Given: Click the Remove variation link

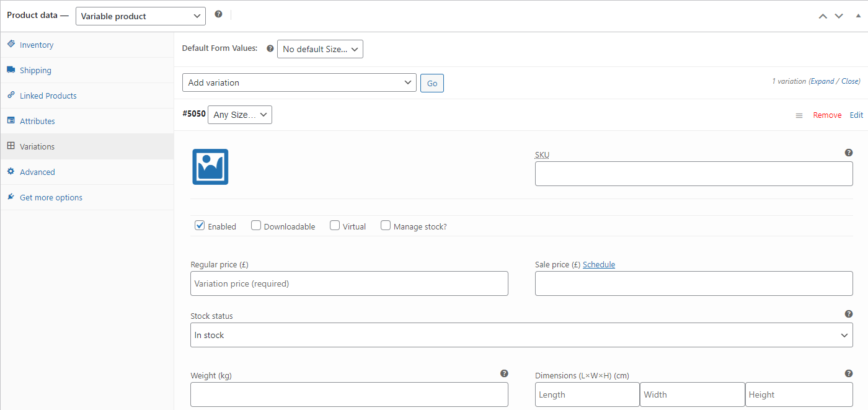Looking at the screenshot, I should tap(827, 115).
